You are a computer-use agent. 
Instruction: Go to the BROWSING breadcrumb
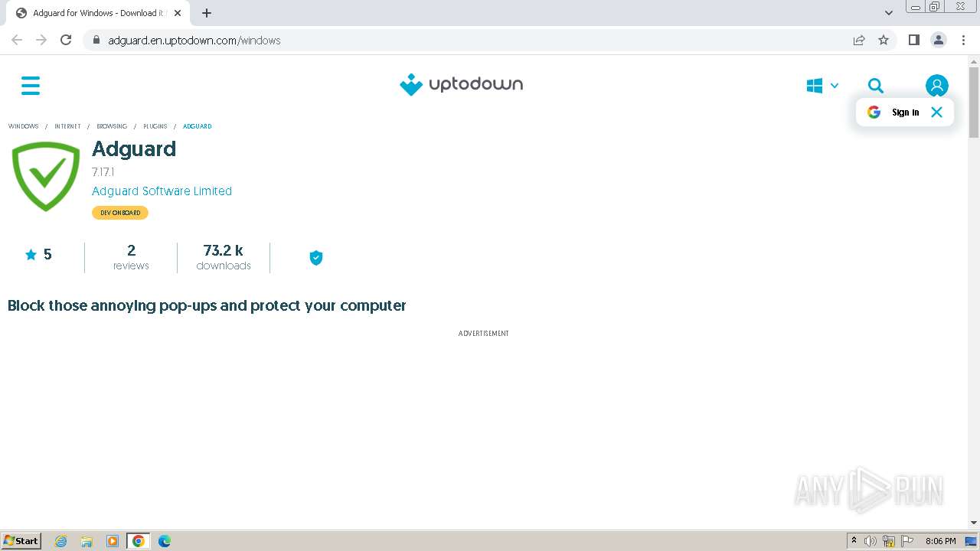pyautogui.click(x=112, y=126)
